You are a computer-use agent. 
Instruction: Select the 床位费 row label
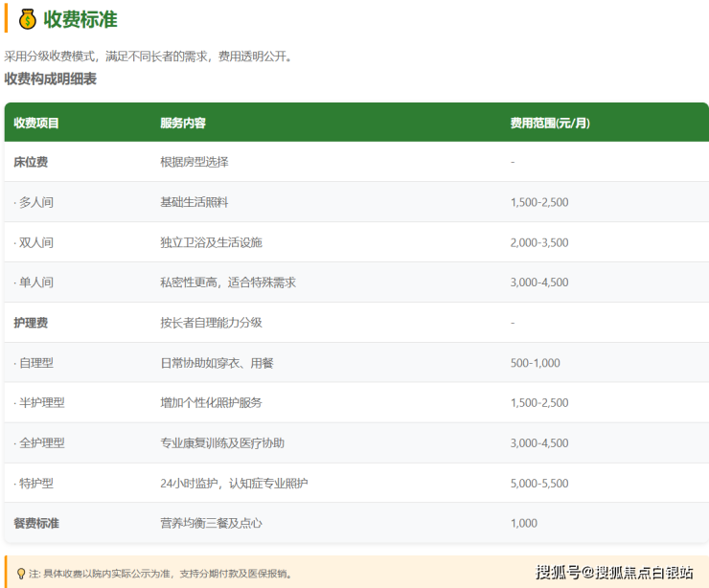31,162
